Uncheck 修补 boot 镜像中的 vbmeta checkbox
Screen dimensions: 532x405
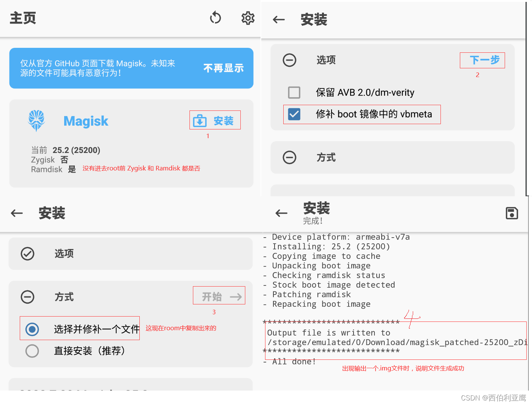[294, 114]
